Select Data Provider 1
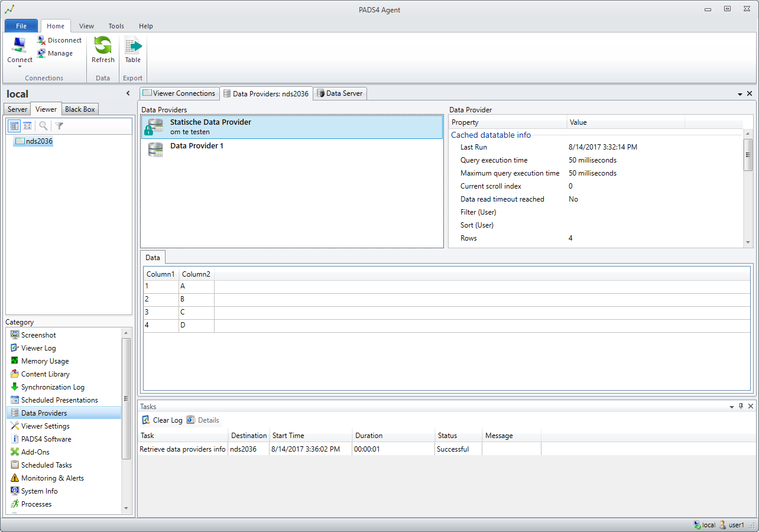This screenshot has height=532, width=759. [x=197, y=146]
